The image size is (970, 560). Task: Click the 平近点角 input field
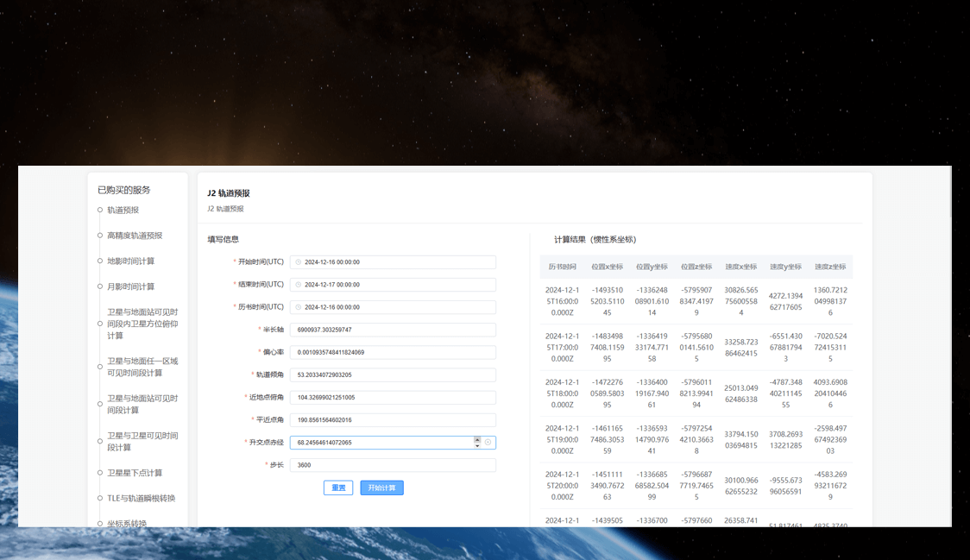point(393,420)
